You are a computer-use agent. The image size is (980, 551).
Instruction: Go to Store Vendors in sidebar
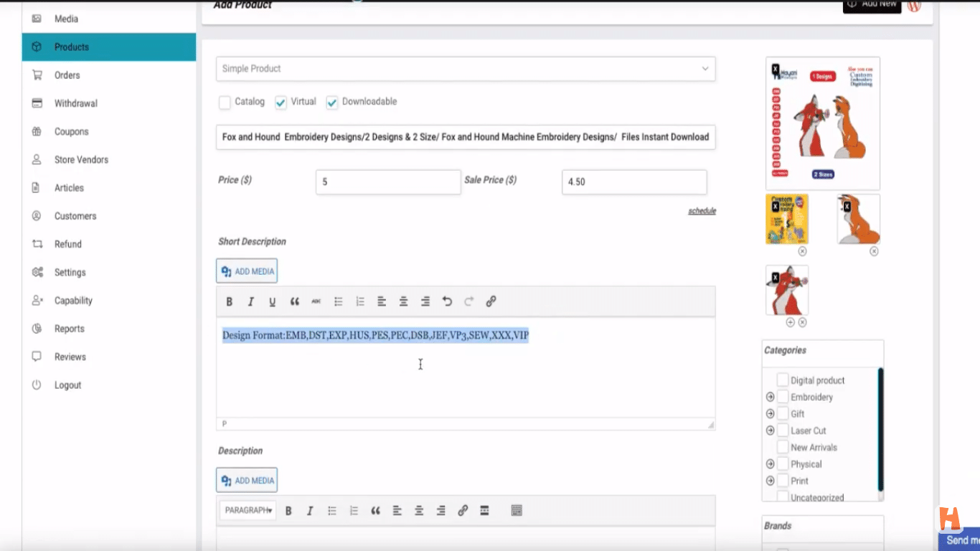(x=81, y=160)
